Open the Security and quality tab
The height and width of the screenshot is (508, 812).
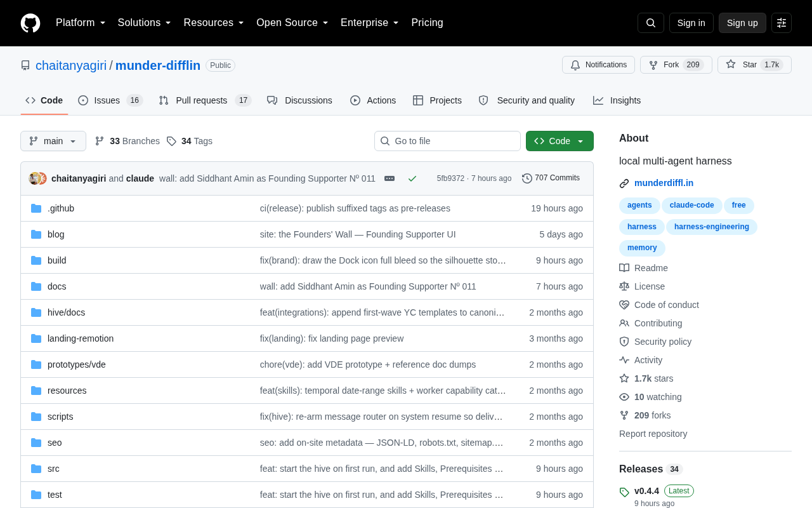[x=527, y=100]
